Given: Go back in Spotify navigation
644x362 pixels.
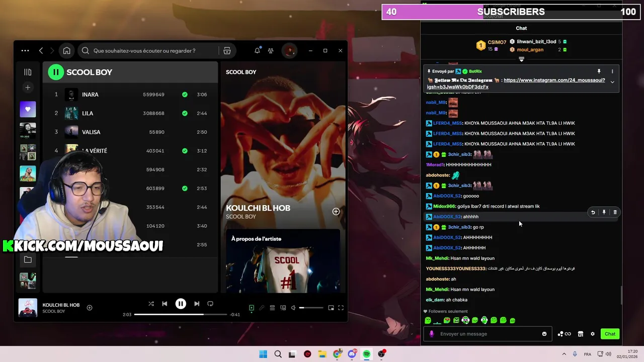Looking at the screenshot, I should pos(41,51).
